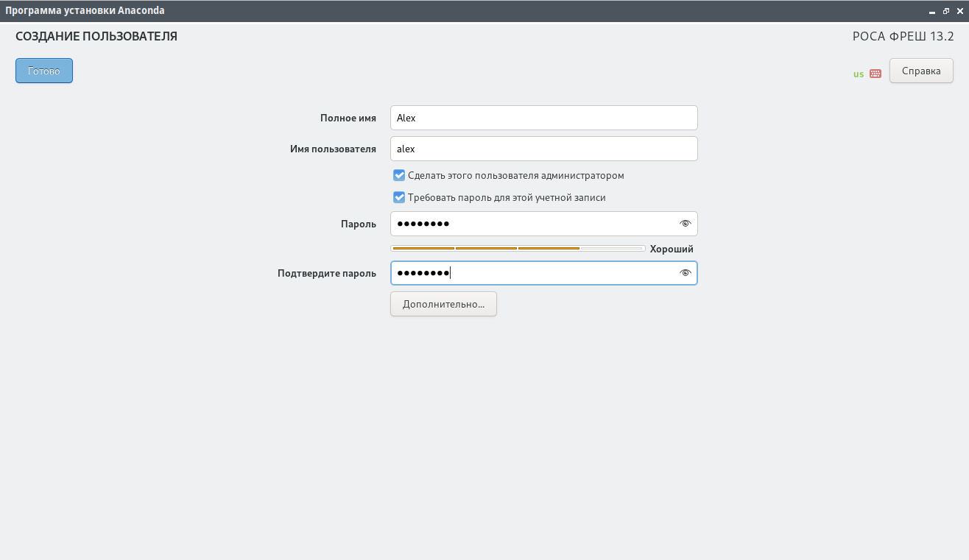Image resolution: width=969 pixels, height=560 pixels.
Task: Minimize the Anaconda installer window
Action: [932, 11]
